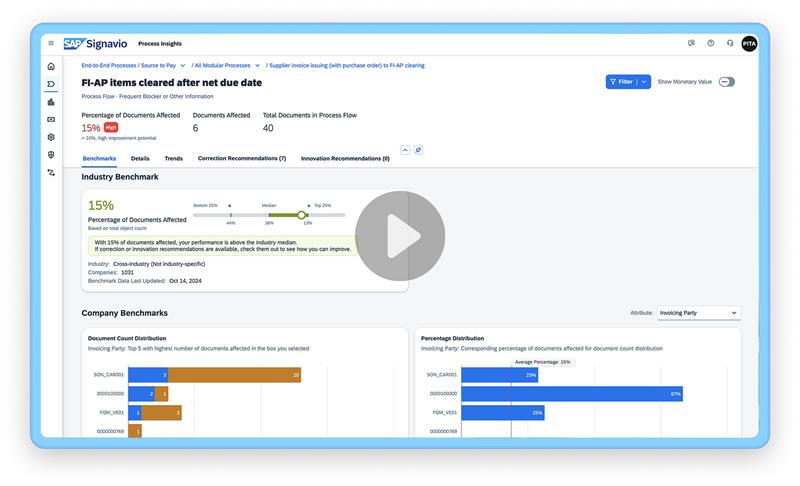
Task: Open the Correction Recommendations (7) tab
Action: click(242, 158)
